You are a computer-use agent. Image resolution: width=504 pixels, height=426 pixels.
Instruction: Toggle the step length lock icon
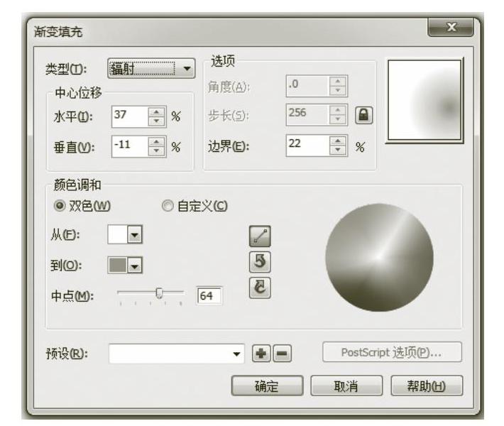364,115
